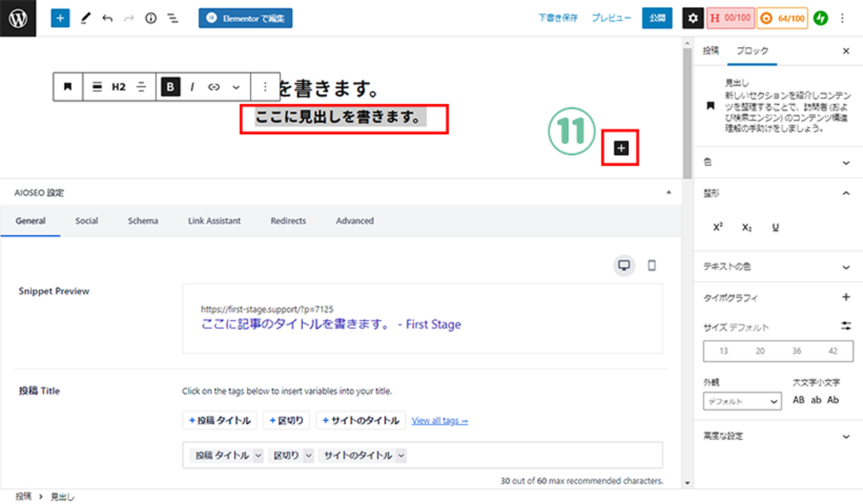Open the document outline list view icon

pos(173,18)
